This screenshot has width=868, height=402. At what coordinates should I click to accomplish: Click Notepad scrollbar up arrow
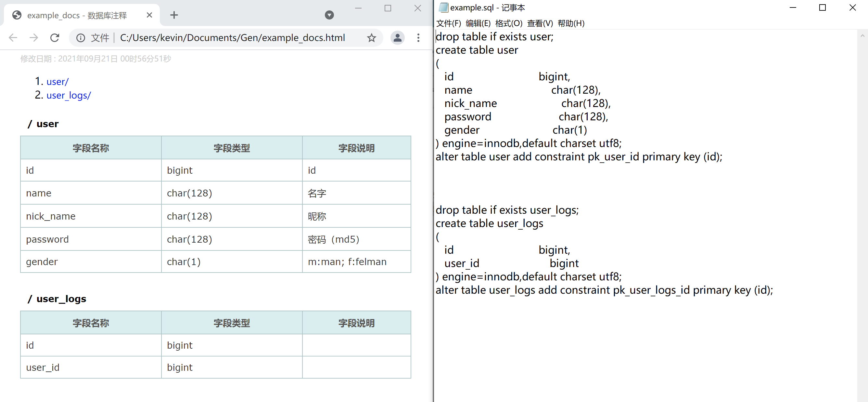tap(862, 35)
